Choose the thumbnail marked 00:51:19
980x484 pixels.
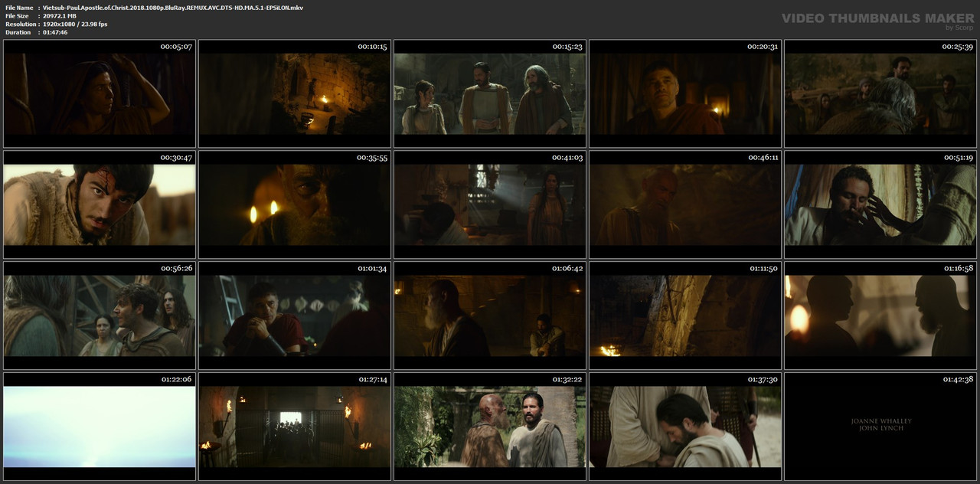[x=880, y=204]
